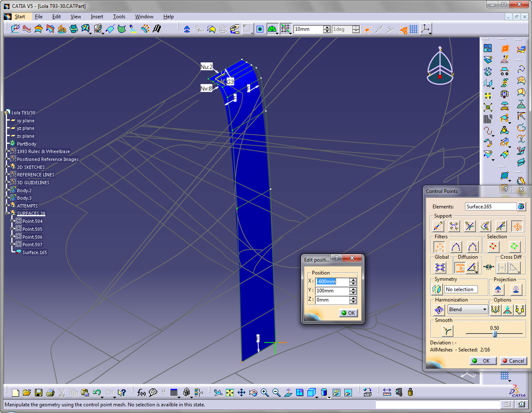Confirm OK in Edit position dialog
The height and width of the screenshot is (413, 532).
point(348,313)
